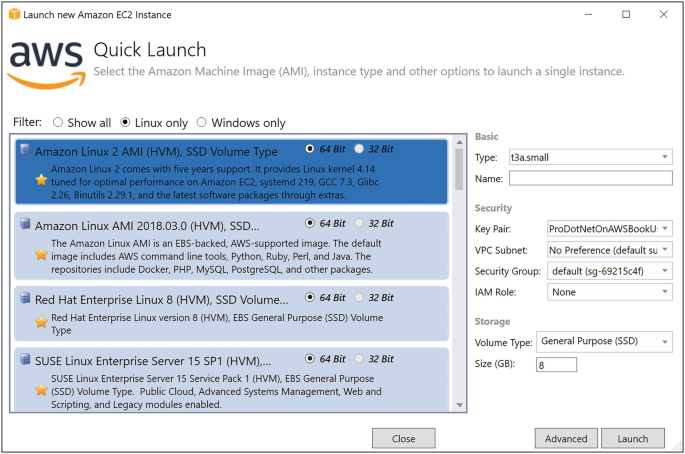Select the Show all filter
The height and width of the screenshot is (454, 685).
point(82,123)
